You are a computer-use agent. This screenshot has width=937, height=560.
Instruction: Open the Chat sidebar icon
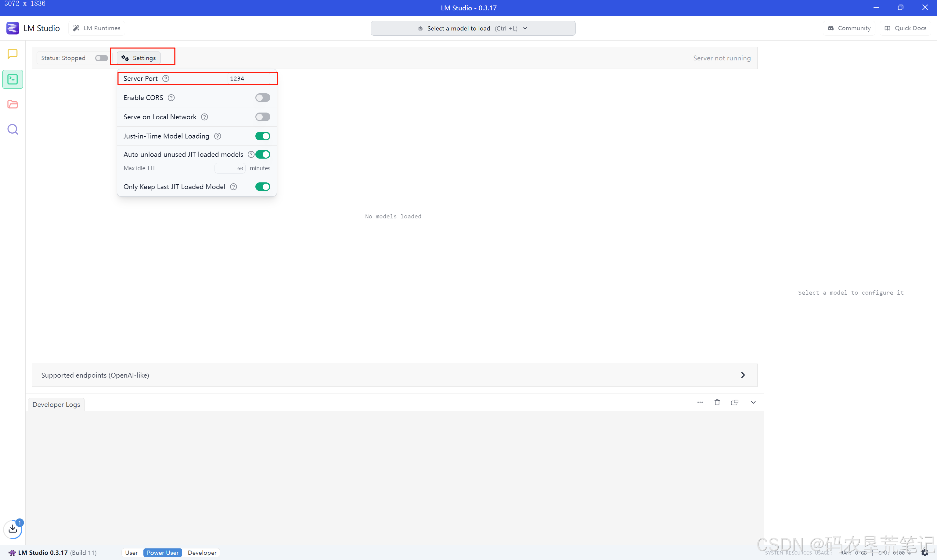(x=13, y=54)
